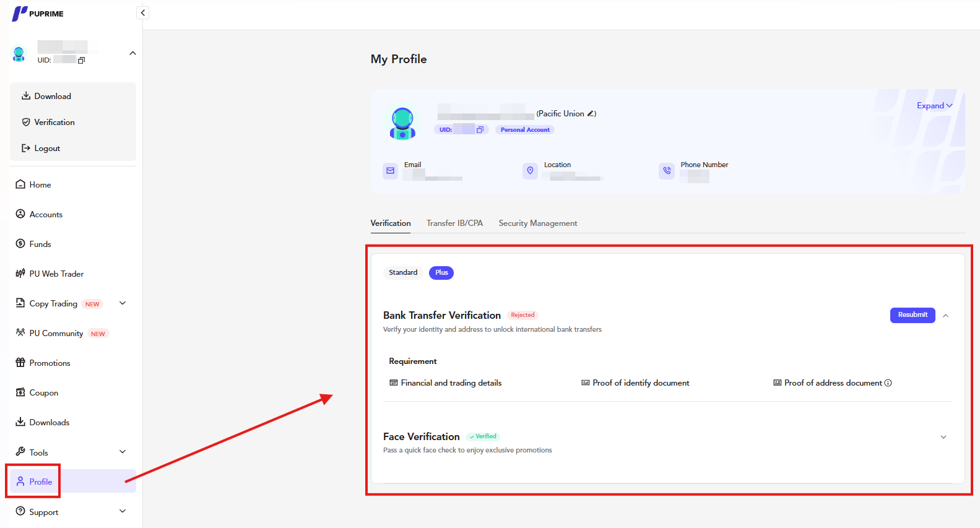Open Copy Trading in the sidebar
The width and height of the screenshot is (980, 528).
[x=53, y=303]
